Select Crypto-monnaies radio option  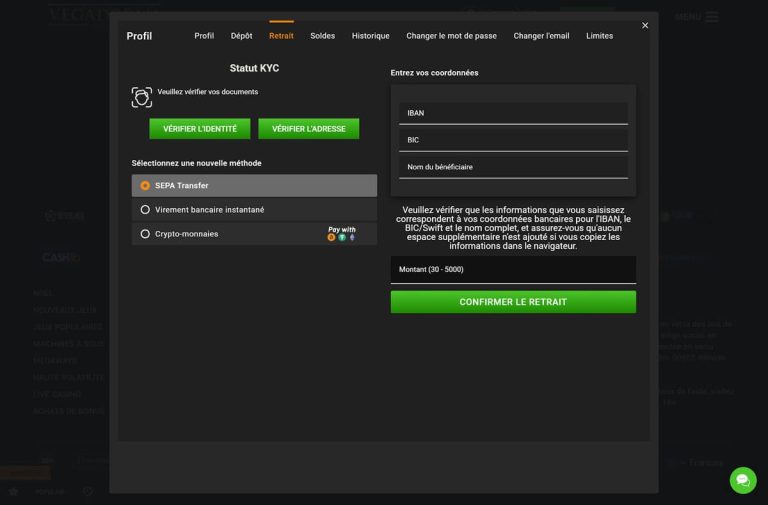pyautogui.click(x=254, y=234)
